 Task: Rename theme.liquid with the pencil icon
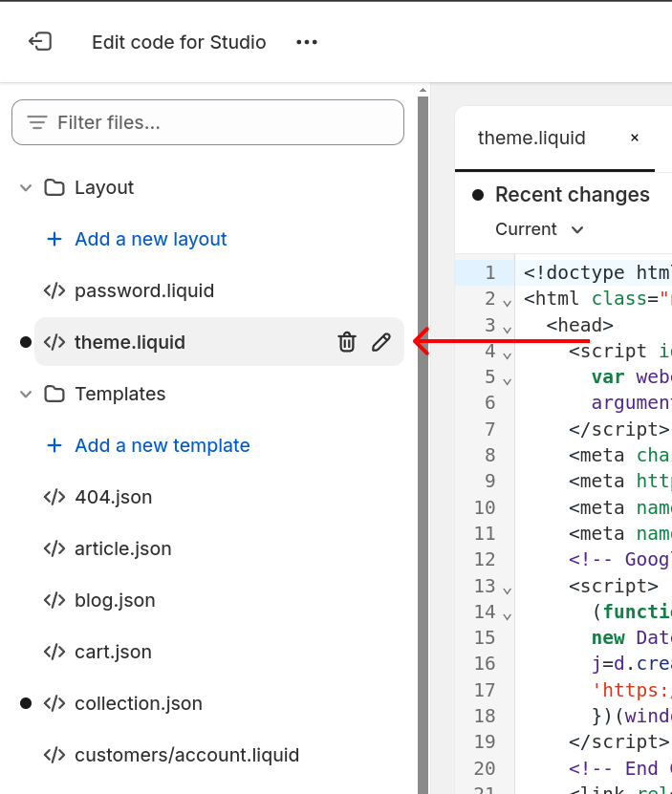pyautogui.click(x=381, y=342)
